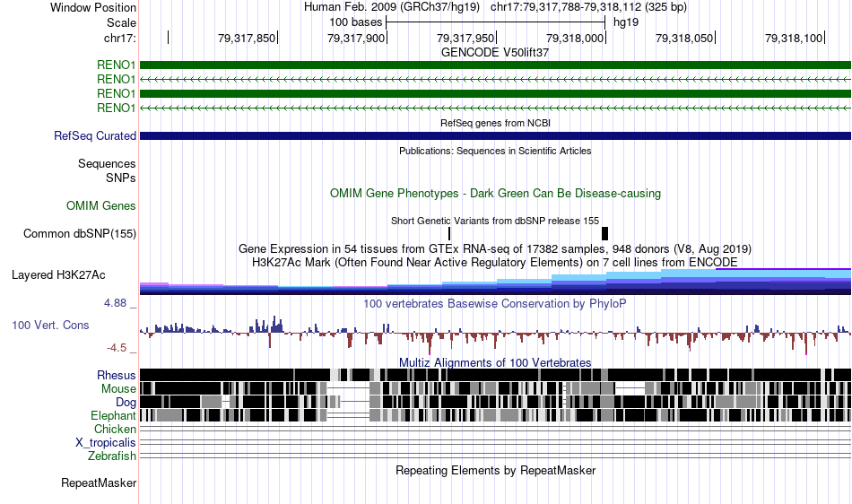This screenshot has width=852, height=504.
Task: Click the chr17: label beside the ruler
Action: pos(119,38)
